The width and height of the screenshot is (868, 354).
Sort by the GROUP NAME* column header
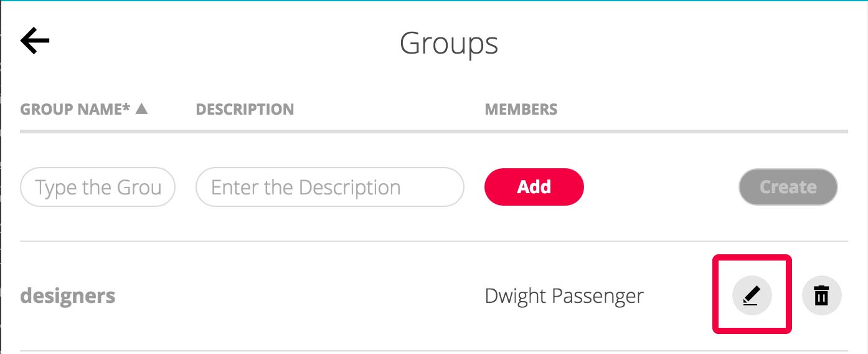pyautogui.click(x=75, y=109)
